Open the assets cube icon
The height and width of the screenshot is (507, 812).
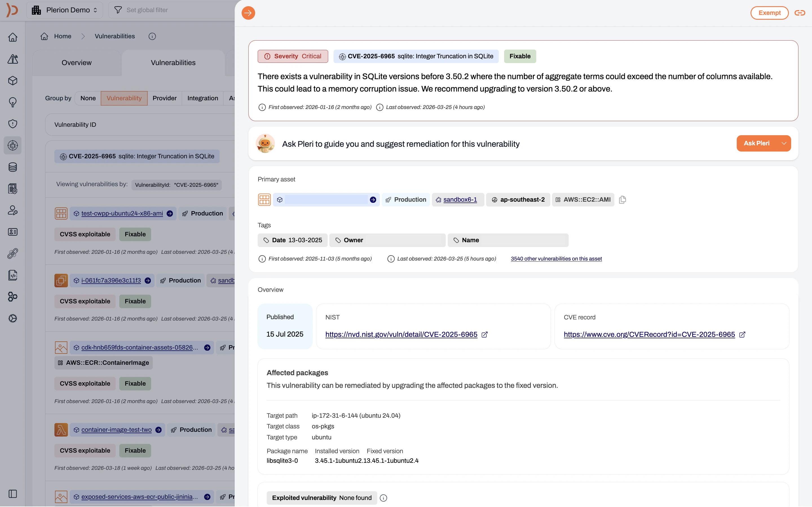tap(12, 81)
